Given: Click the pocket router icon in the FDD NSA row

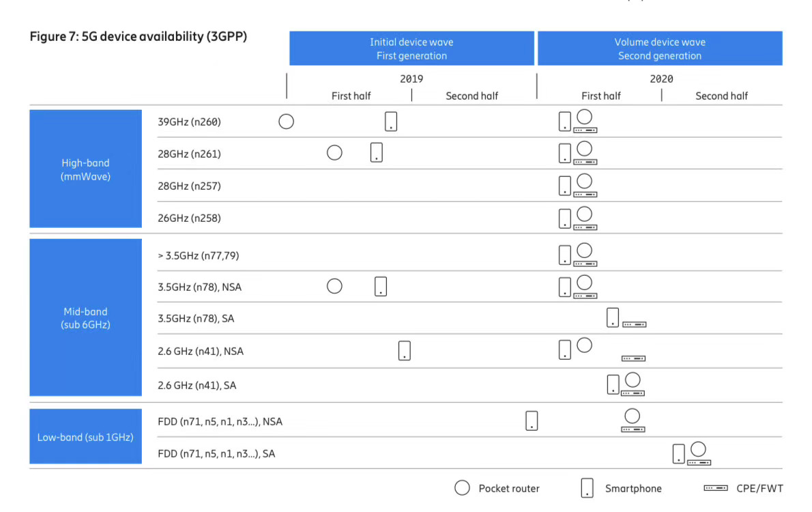Looking at the screenshot, I should 633,416.
